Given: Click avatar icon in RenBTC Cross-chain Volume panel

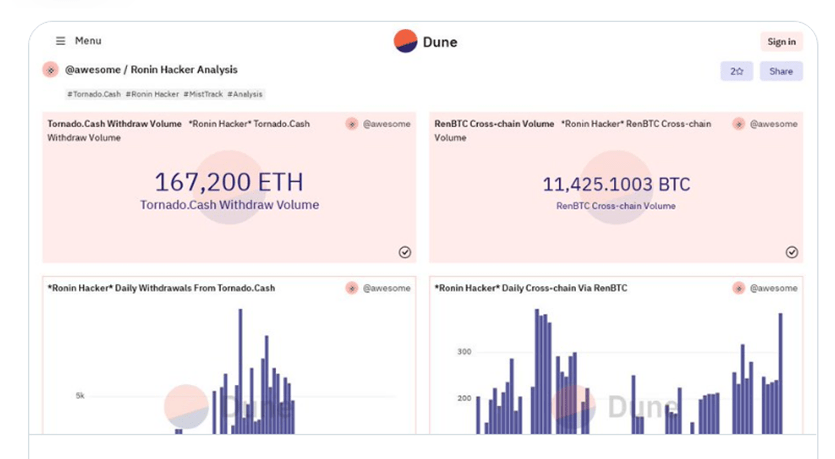Looking at the screenshot, I should pyautogui.click(x=739, y=124).
